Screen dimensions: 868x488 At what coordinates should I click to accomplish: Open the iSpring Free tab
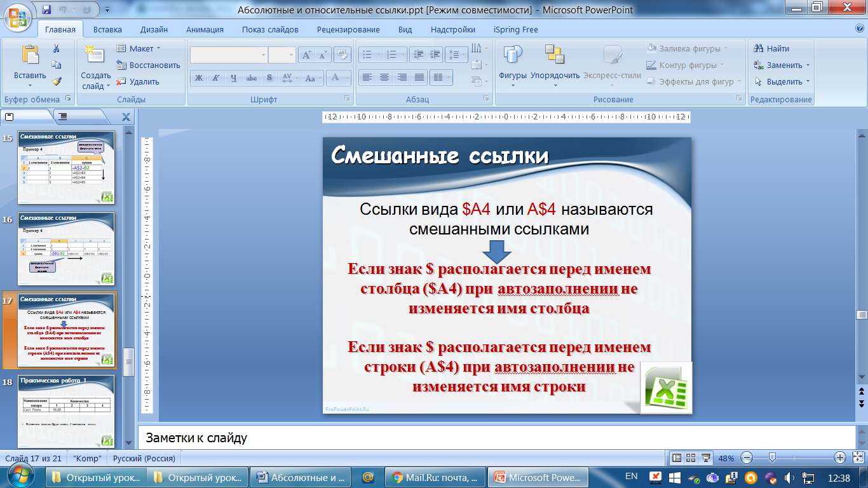[x=515, y=29]
